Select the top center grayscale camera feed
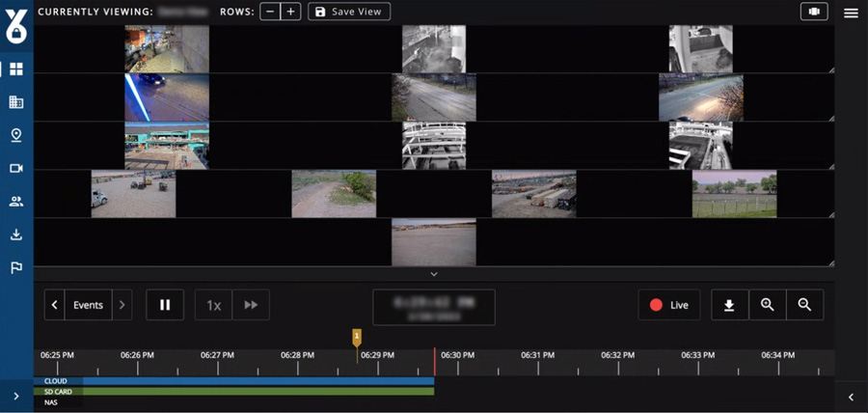 tap(434, 48)
